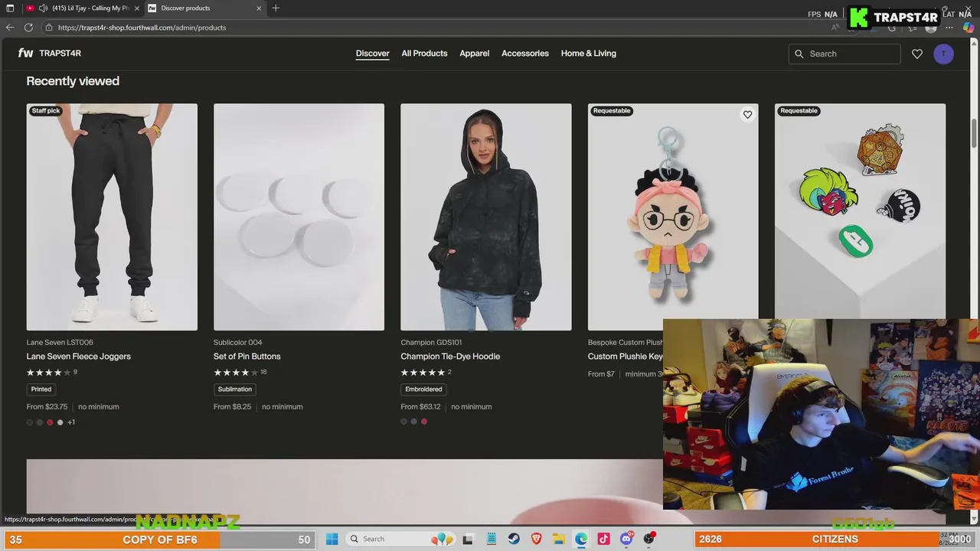Select the white color swatch under joggers
980x551 pixels.
(60, 422)
